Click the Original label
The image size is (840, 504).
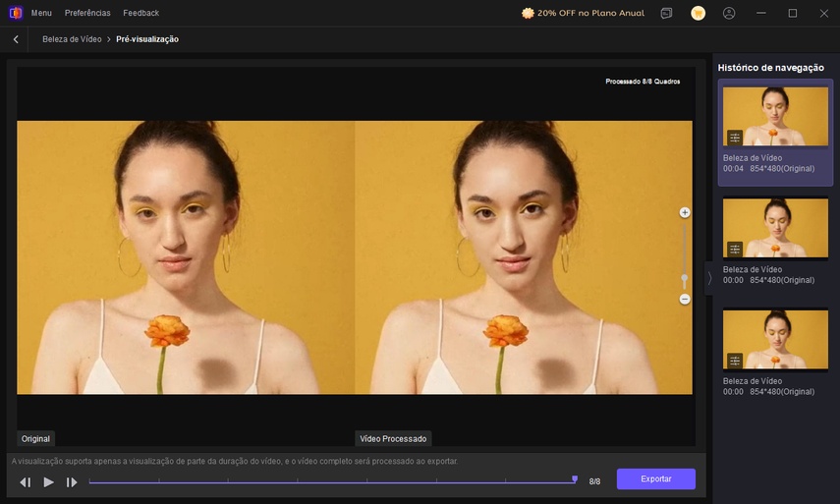click(35, 438)
